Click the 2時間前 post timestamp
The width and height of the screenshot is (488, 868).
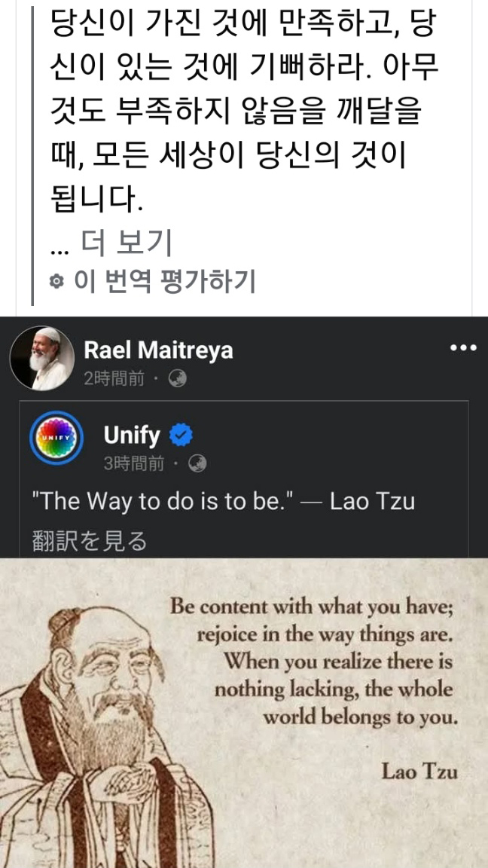[x=114, y=379]
